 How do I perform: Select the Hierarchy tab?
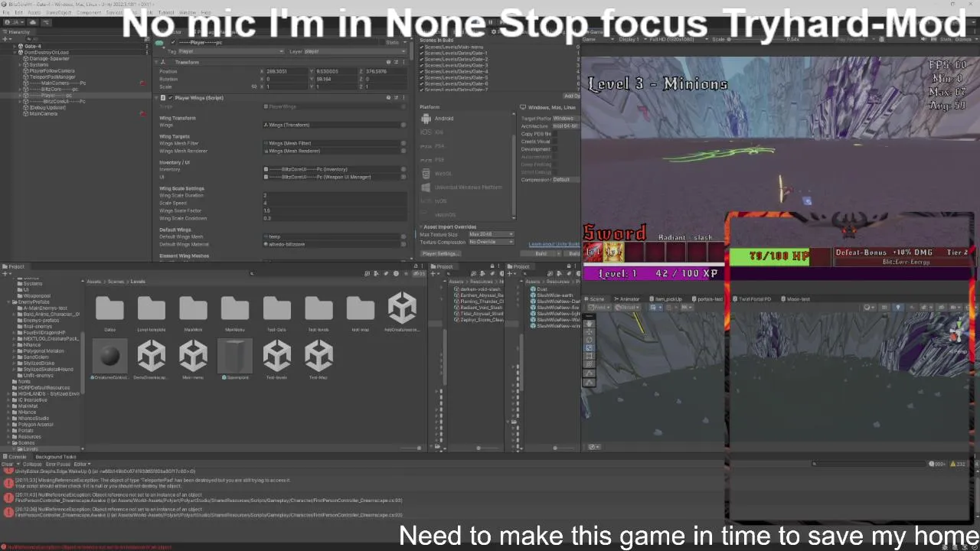click(x=17, y=32)
